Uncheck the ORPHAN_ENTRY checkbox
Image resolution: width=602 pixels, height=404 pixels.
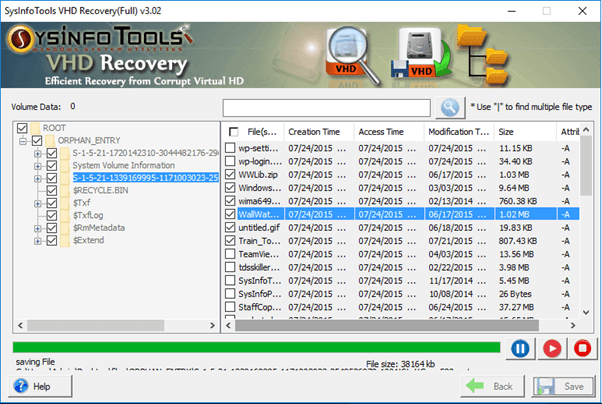(x=37, y=141)
